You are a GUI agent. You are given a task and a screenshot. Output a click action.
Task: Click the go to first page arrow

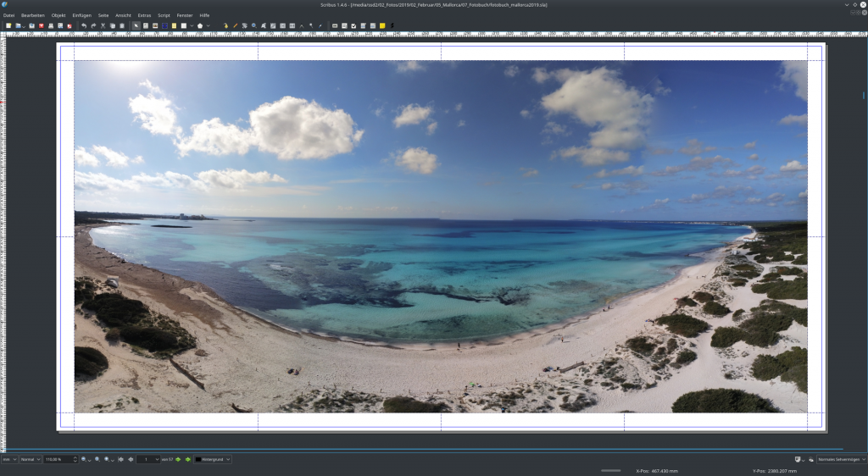click(x=121, y=459)
